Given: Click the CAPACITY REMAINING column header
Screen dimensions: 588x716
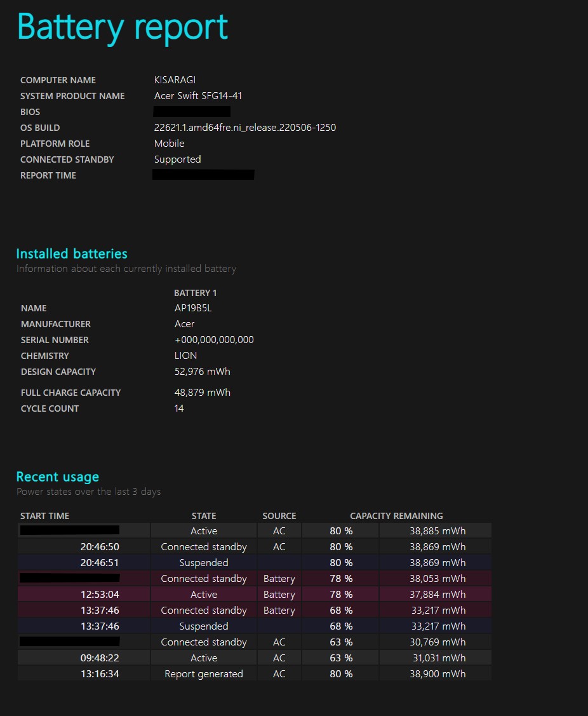Looking at the screenshot, I should tap(396, 516).
